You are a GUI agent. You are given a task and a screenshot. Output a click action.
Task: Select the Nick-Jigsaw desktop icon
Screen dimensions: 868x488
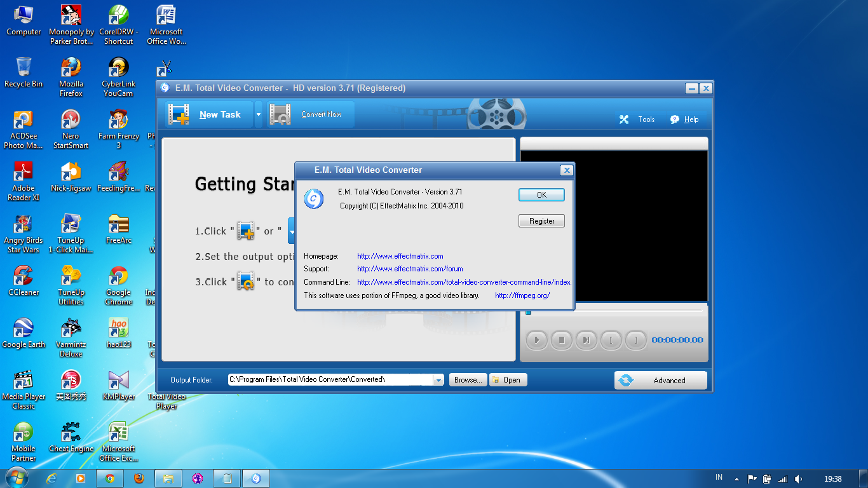coord(71,177)
